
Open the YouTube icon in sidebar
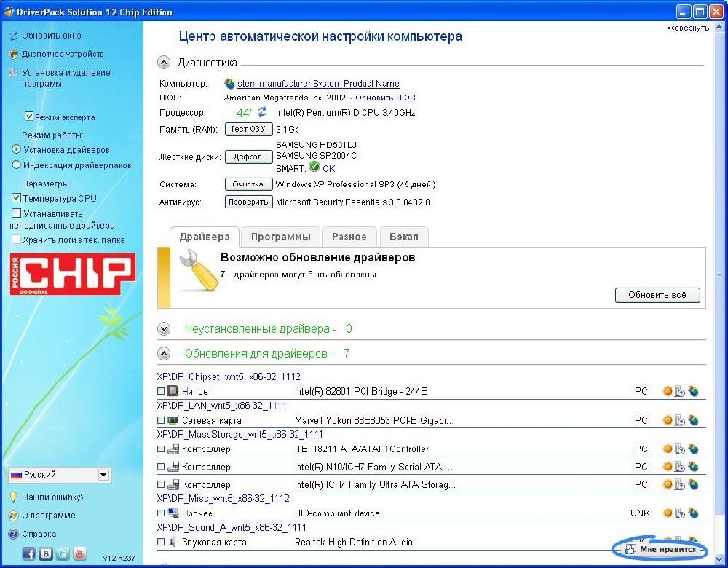pyautogui.click(x=80, y=553)
